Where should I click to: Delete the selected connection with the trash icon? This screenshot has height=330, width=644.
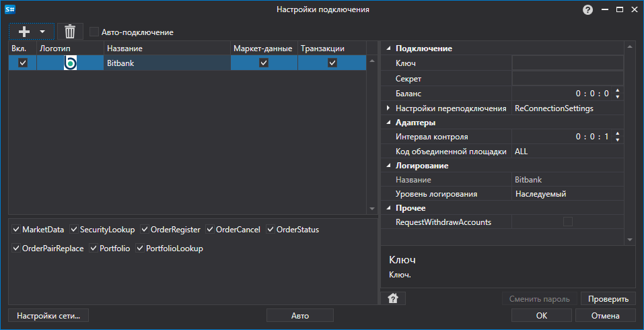coord(70,32)
